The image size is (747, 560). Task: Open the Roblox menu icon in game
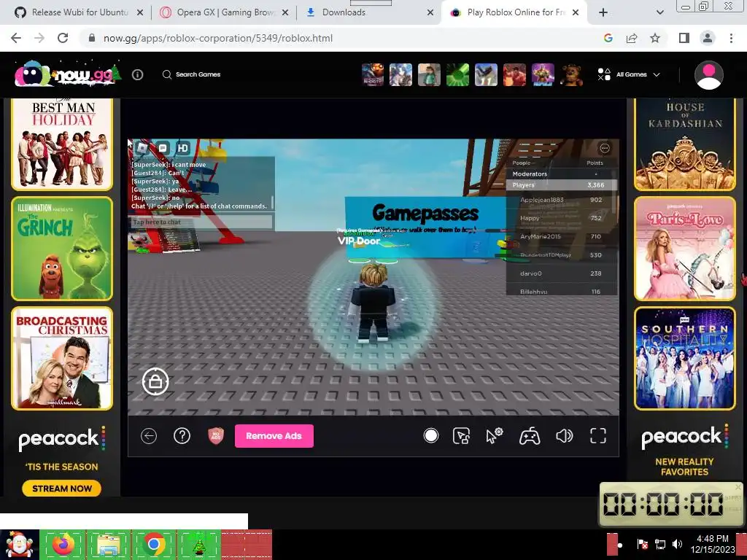(x=142, y=148)
